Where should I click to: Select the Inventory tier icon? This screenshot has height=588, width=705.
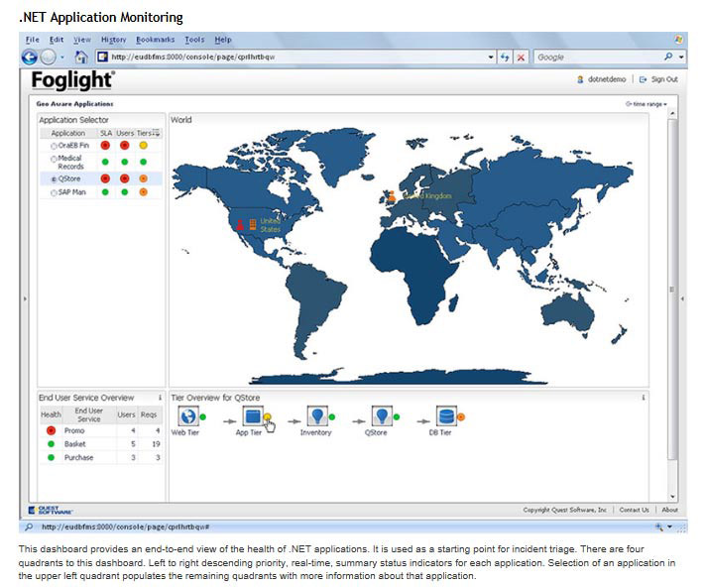317,415
